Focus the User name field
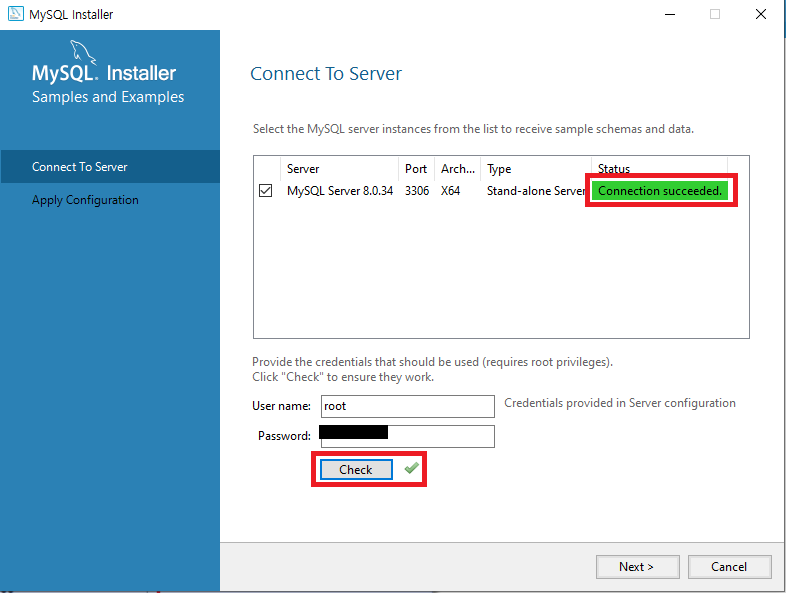The height and width of the screenshot is (593, 786). [408, 406]
